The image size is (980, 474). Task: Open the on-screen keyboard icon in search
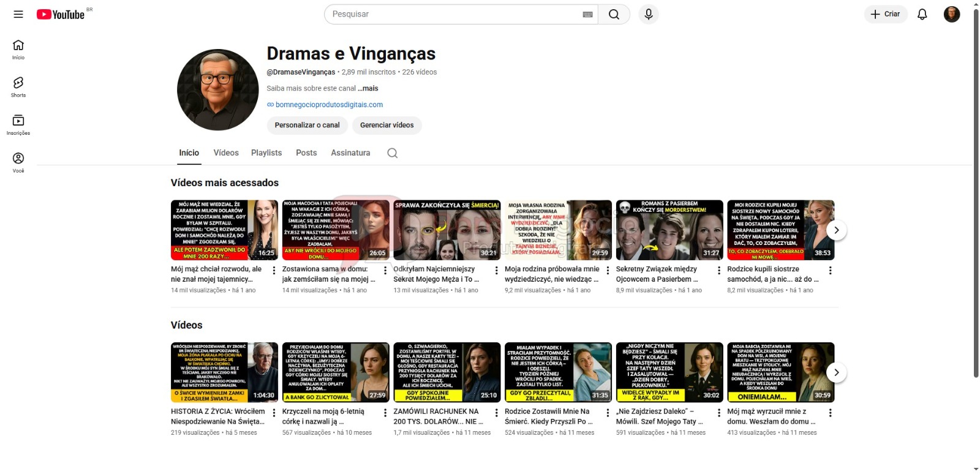(587, 14)
